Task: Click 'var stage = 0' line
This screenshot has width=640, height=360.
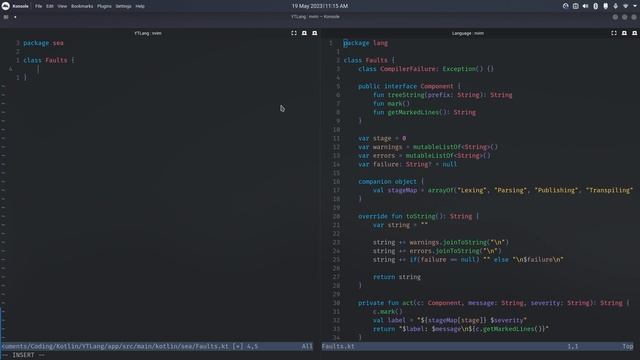Action: point(382,138)
